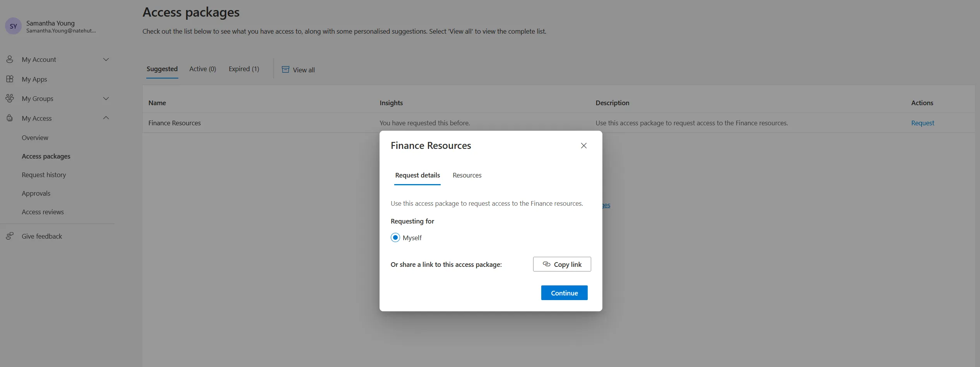
Task: Click the Name column header
Action: [x=157, y=103]
